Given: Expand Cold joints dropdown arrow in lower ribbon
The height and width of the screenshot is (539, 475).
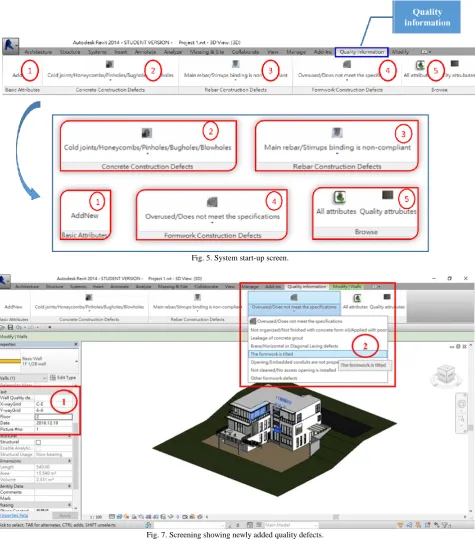Looking at the screenshot, I should pos(89,311).
